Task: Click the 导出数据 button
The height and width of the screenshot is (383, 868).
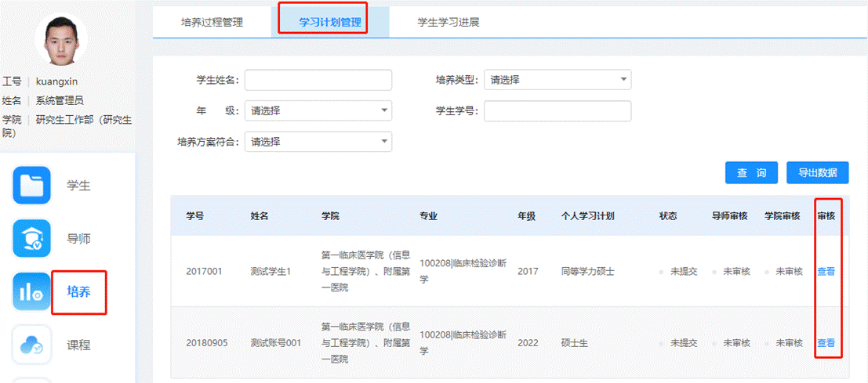Action: 817,173
